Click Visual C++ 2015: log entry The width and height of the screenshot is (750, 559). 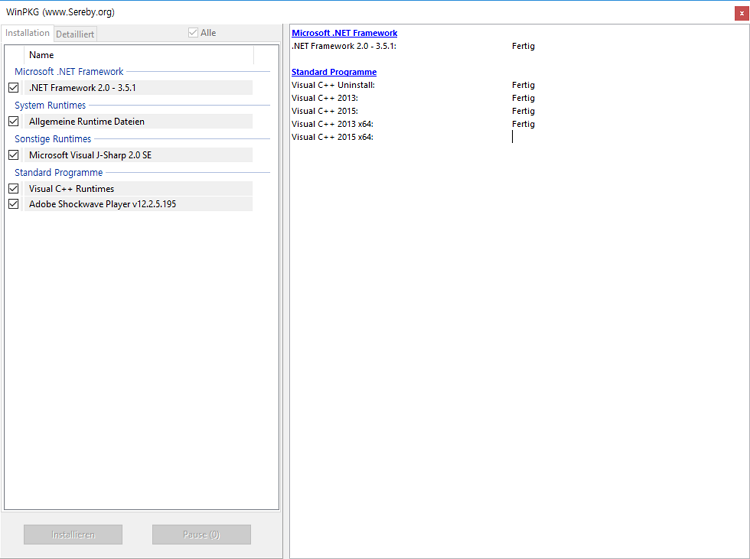tap(325, 111)
